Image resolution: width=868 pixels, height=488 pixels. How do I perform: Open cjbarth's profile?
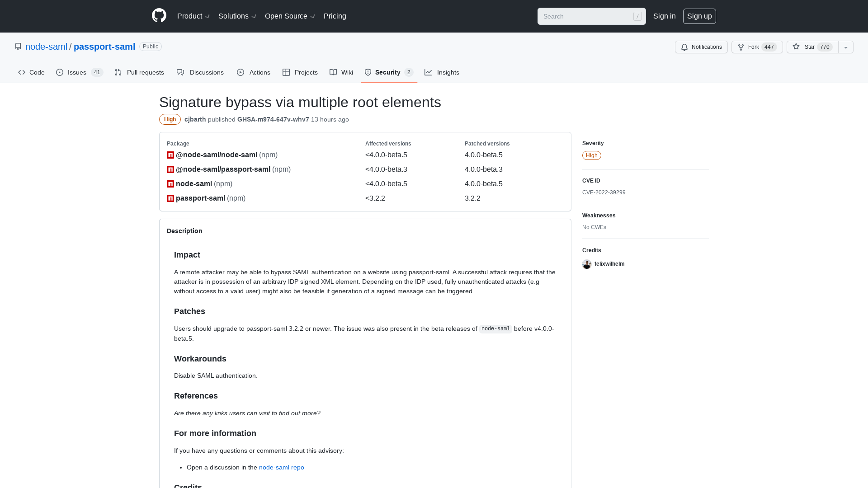(195, 119)
